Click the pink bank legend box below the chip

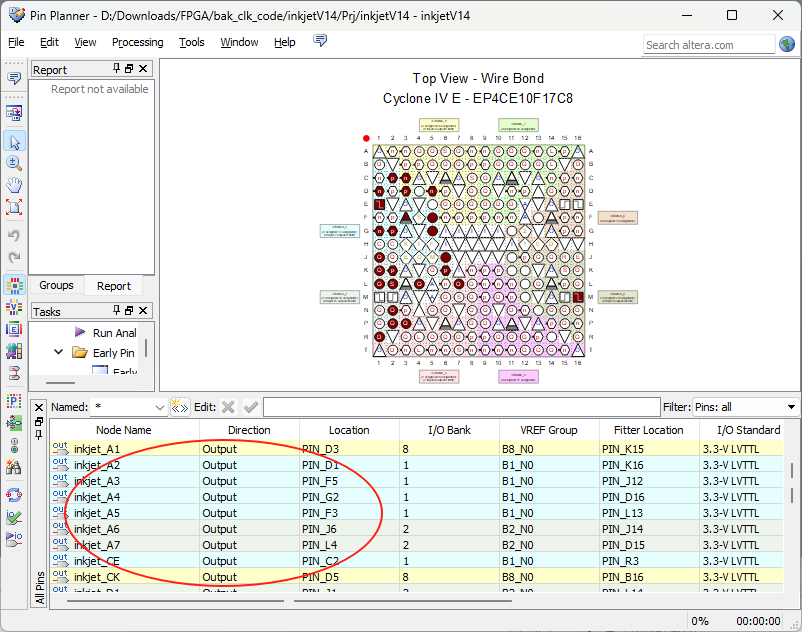pyautogui.click(x=518, y=376)
